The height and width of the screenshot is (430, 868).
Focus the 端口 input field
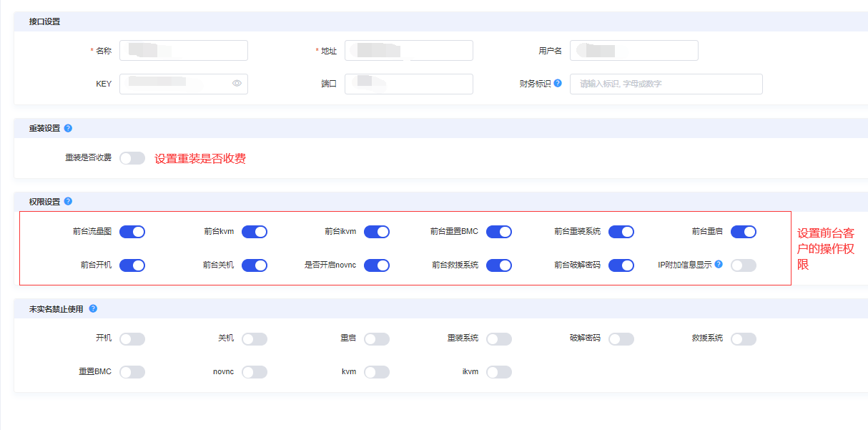pos(409,84)
